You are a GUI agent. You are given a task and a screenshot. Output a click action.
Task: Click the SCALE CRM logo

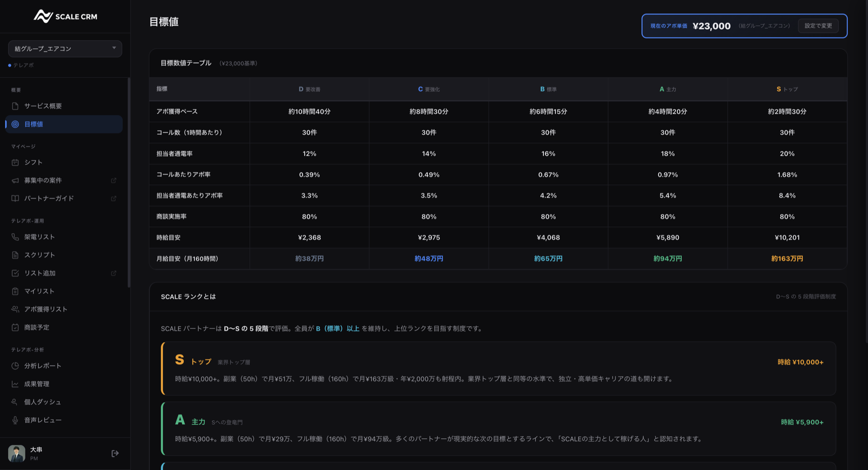pyautogui.click(x=65, y=16)
